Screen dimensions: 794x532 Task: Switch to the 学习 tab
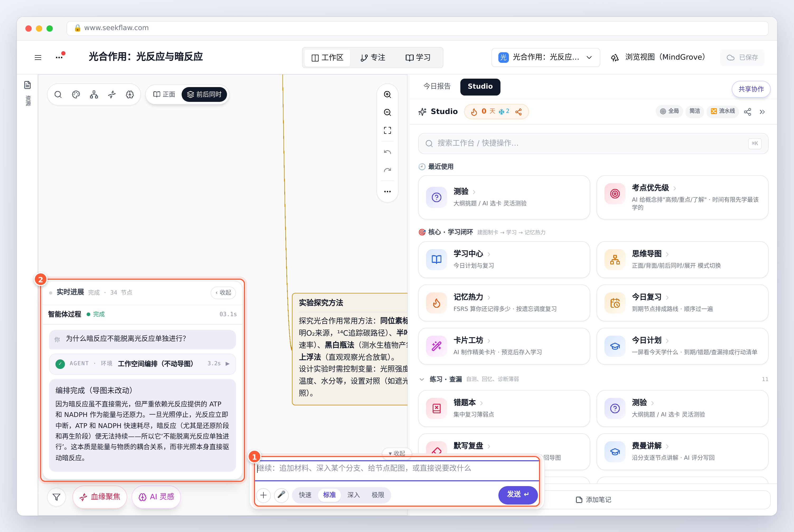coord(418,58)
